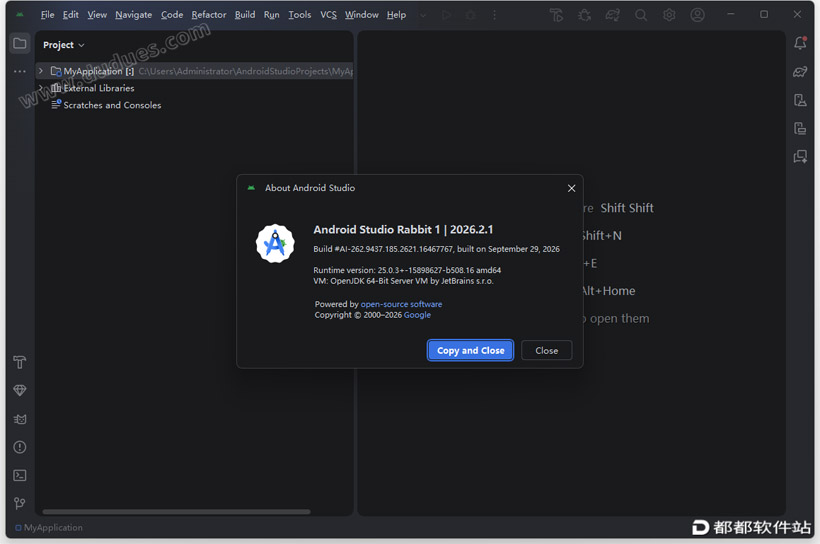Image resolution: width=820 pixels, height=544 pixels.
Task: Click the Copy and Close button
Action: 470,350
